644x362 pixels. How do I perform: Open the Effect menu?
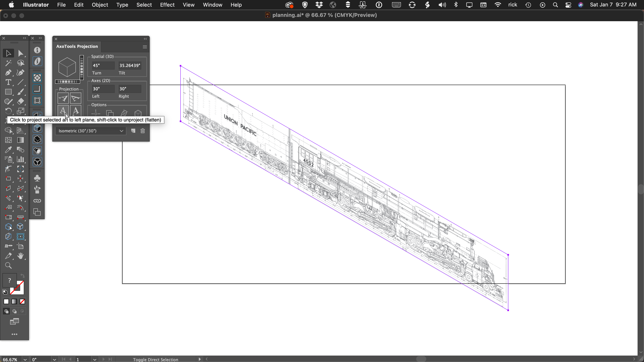167,5
